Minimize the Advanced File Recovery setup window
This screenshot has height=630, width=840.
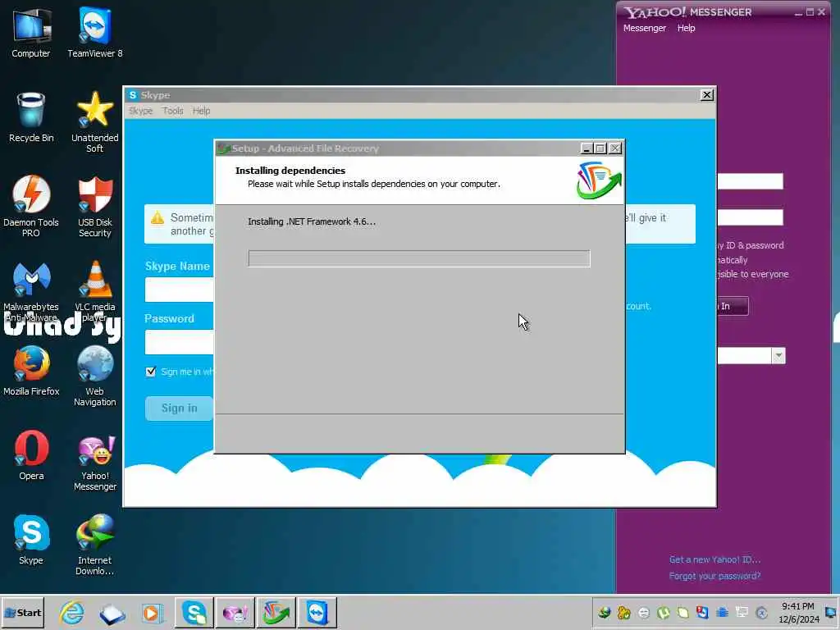pyautogui.click(x=587, y=148)
